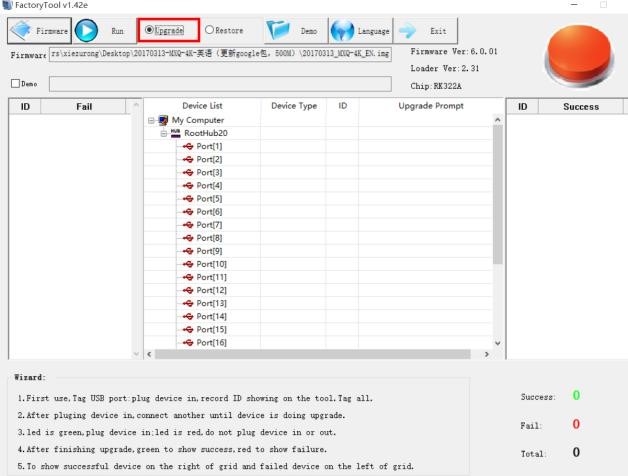Click the device list horizontal scrollbar thumb

tap(313, 354)
